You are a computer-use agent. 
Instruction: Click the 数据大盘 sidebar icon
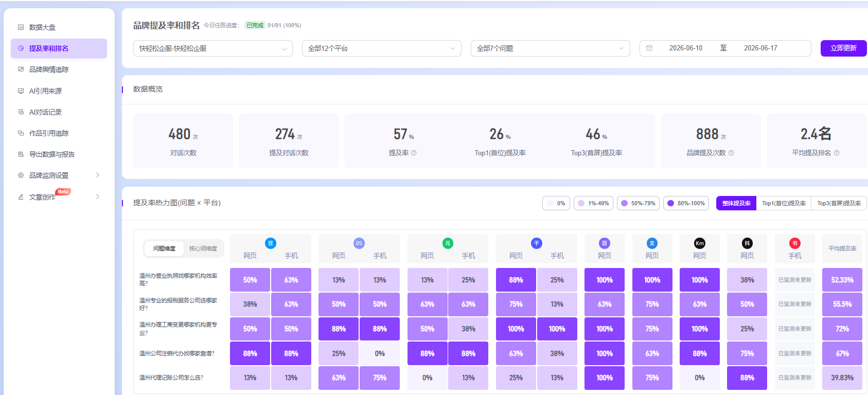21,27
